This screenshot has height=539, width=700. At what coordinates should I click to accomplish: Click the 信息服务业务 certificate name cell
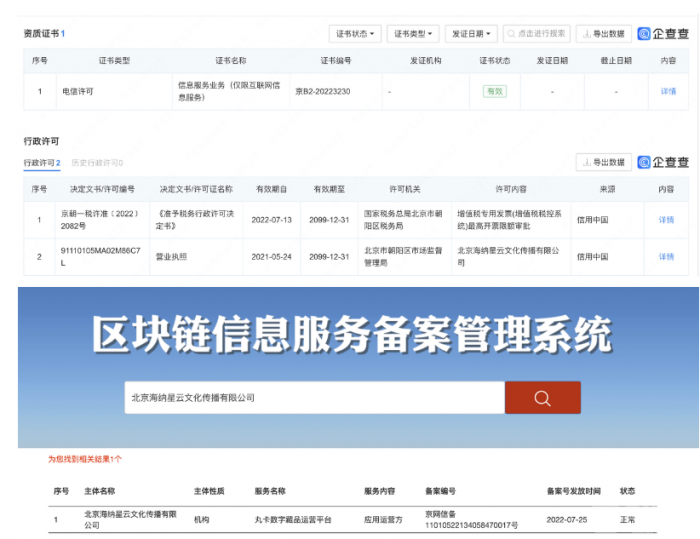pyautogui.click(x=229, y=92)
